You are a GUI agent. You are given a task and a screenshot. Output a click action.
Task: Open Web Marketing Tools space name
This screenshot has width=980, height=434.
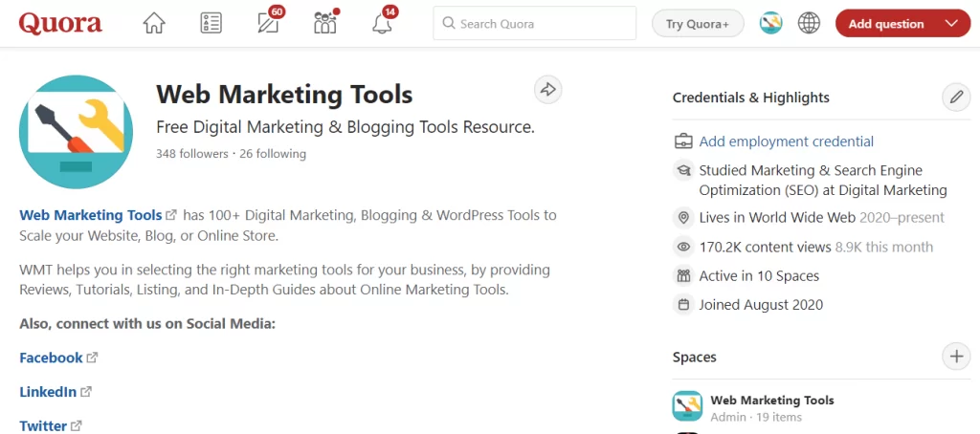[x=772, y=401]
